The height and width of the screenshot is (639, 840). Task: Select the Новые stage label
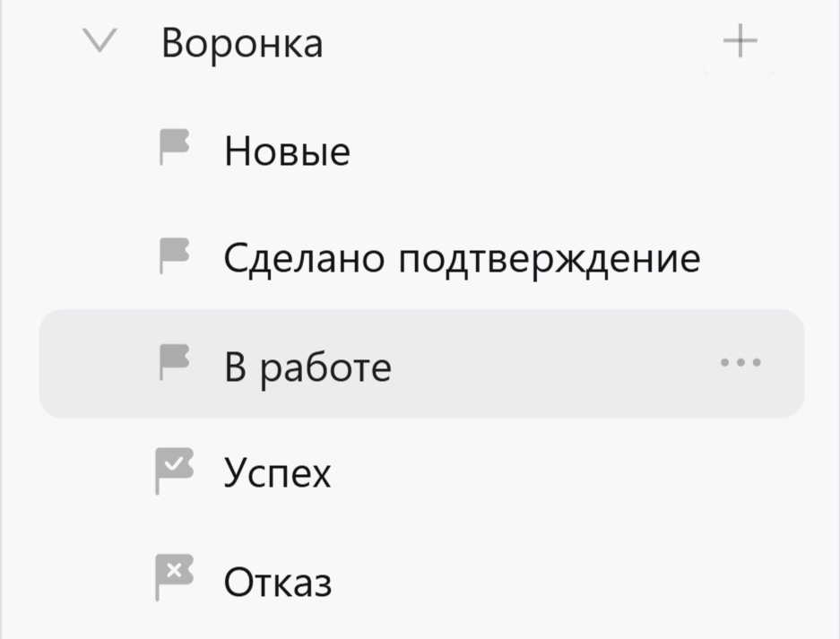point(287,151)
